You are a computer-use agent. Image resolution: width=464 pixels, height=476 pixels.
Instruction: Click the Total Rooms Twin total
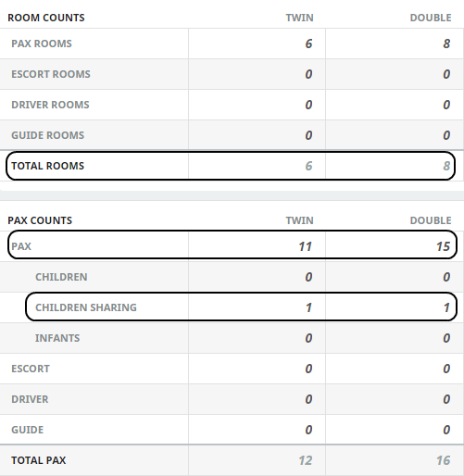(x=308, y=166)
